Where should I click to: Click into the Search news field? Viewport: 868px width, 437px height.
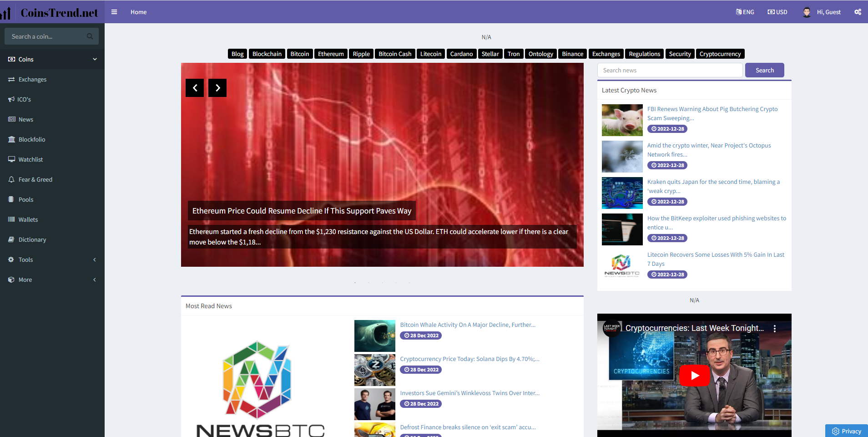pos(670,70)
